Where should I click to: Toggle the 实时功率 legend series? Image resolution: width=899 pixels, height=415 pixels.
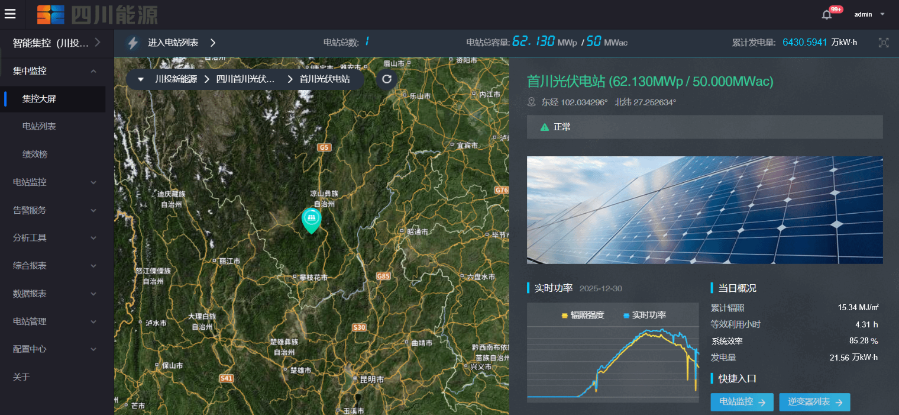(x=642, y=315)
